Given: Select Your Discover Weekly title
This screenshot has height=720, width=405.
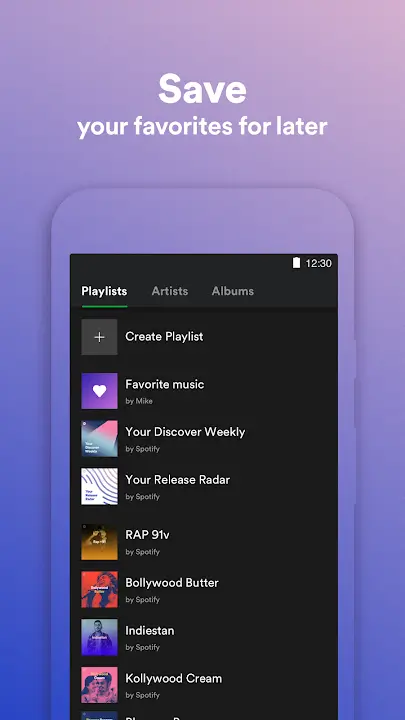Looking at the screenshot, I should pos(185,432).
